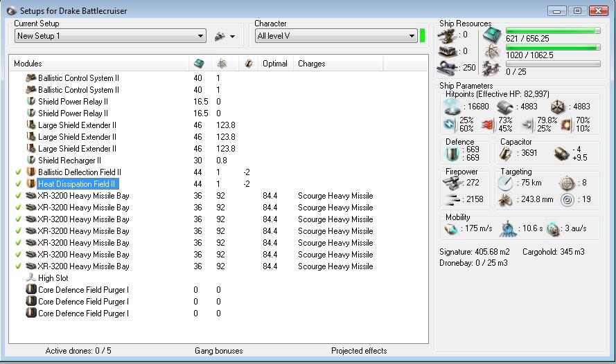Open the Projected effects panel
Viewport: 616px width, 364px height.
click(359, 351)
